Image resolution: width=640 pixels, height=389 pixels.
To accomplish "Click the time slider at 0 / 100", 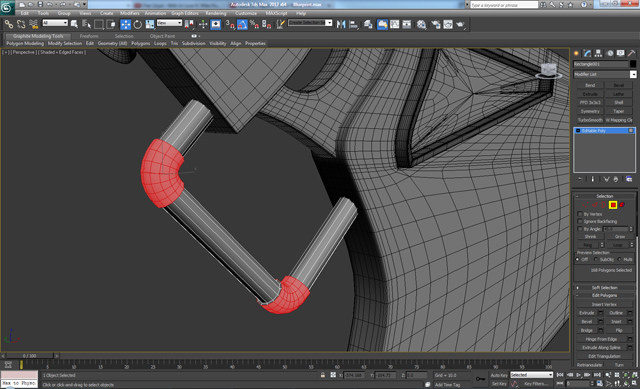I will click(29, 356).
